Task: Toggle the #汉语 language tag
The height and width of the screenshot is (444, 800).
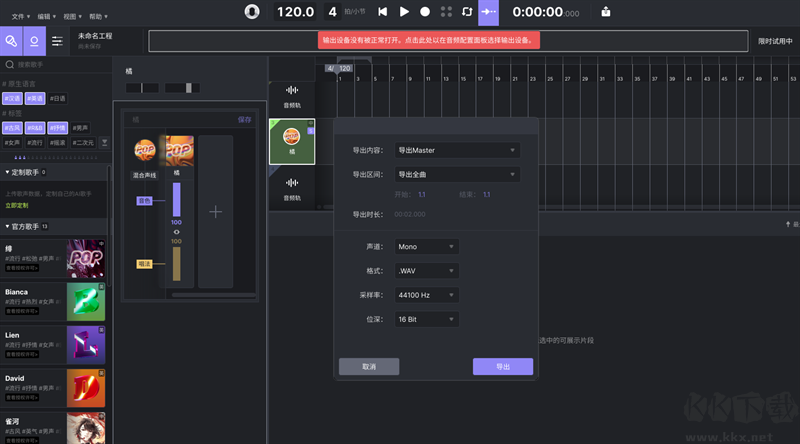Action: (12, 98)
